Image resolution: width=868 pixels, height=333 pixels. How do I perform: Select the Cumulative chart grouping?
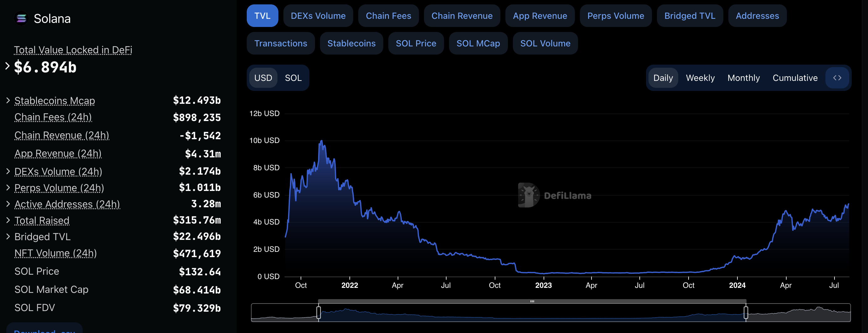click(x=794, y=78)
